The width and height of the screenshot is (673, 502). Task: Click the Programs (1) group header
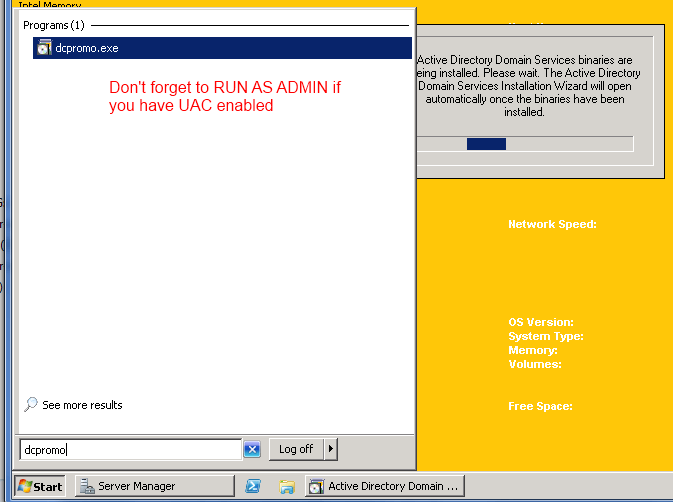coord(54,24)
